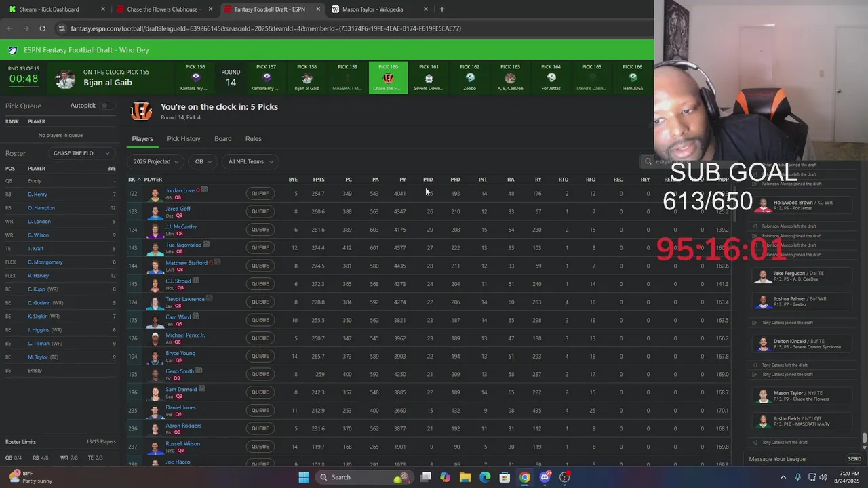Sort by the PY column header
Image resolution: width=868 pixels, height=488 pixels.
[402, 180]
